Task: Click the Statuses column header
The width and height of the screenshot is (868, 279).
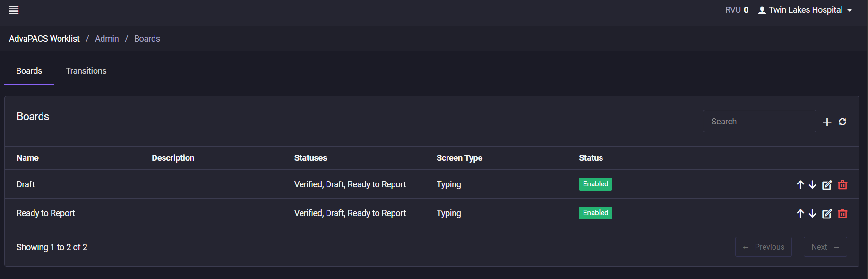Action: (310, 158)
